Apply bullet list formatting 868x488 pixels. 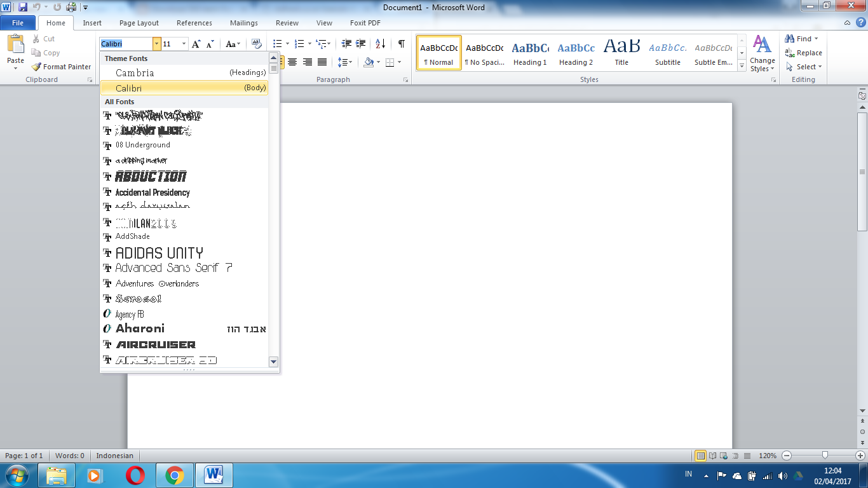277,44
